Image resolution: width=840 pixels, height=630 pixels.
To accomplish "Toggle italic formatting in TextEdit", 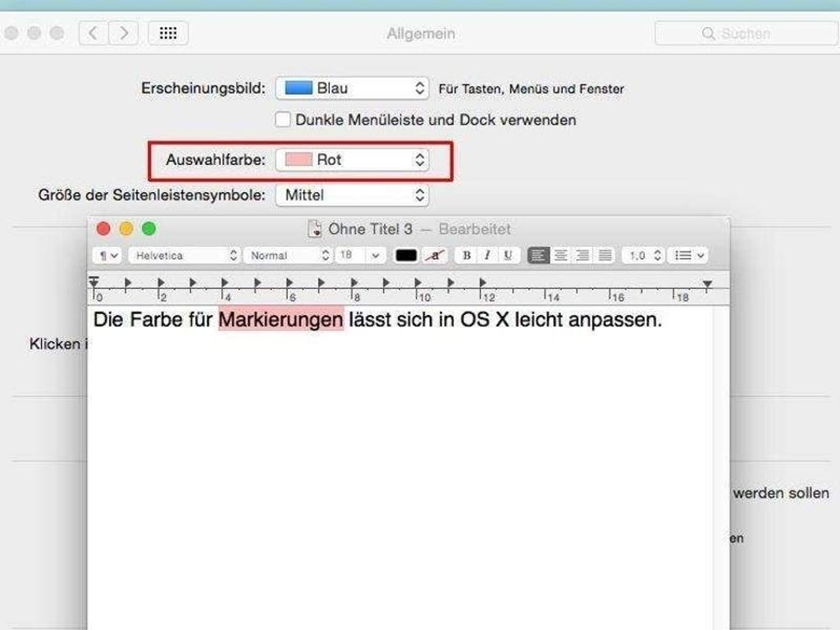I will coord(487,256).
